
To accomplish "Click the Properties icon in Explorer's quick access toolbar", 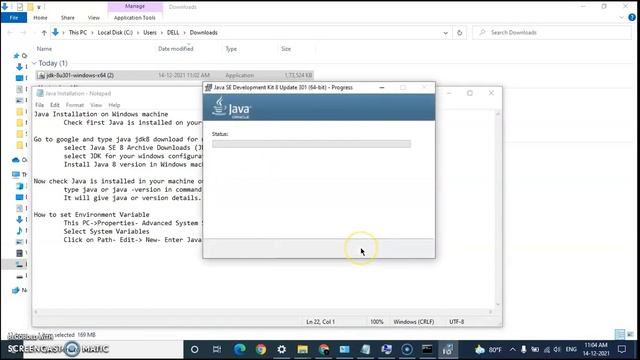I will 20,7.
